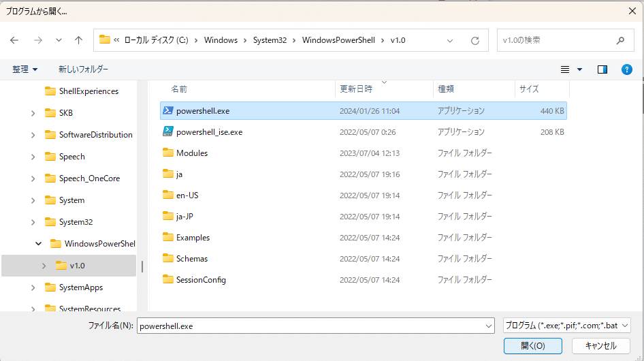Click the 440 KB size cell
Screen dimensions: 644x361
point(552,111)
